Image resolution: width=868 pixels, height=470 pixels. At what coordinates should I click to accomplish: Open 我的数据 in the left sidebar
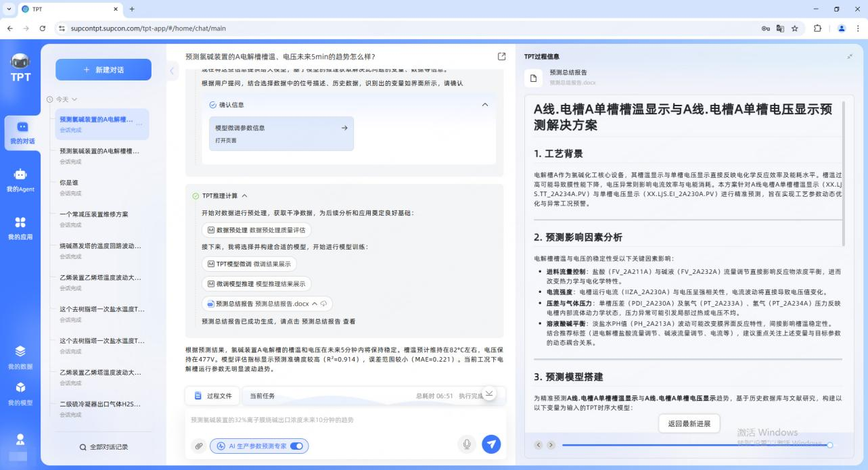[x=20, y=356]
